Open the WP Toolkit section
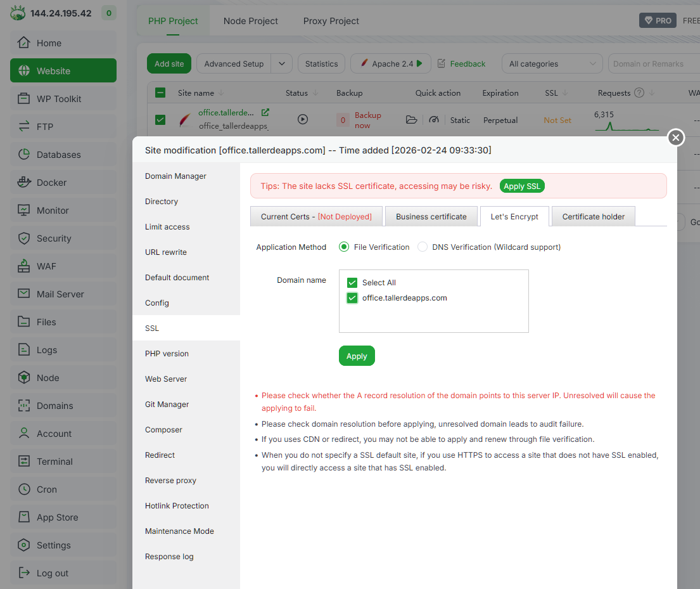This screenshot has width=700, height=589. pyautogui.click(x=63, y=98)
